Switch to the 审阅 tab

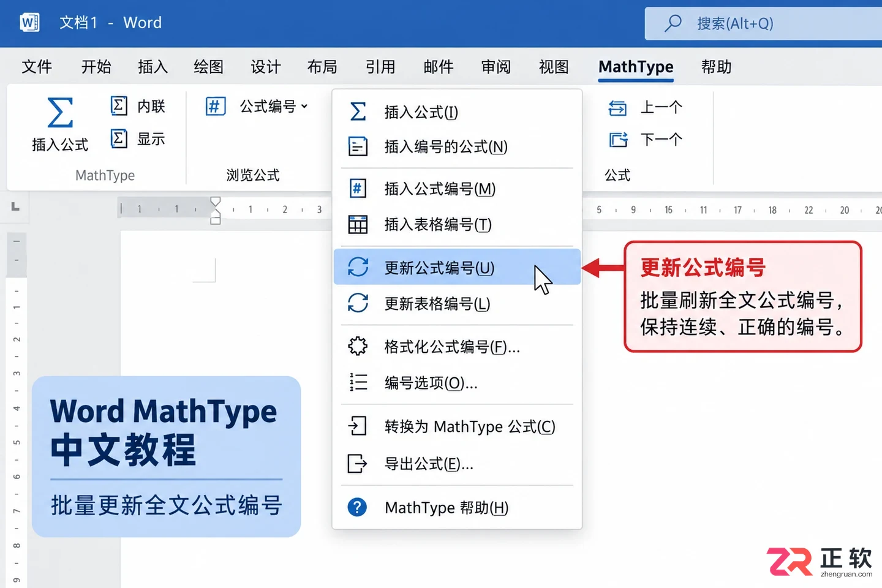point(496,66)
